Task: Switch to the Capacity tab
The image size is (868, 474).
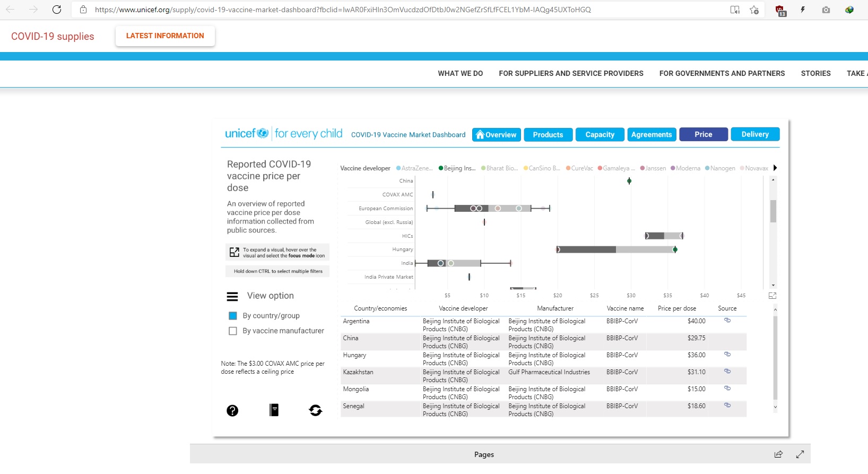Action: (600, 135)
